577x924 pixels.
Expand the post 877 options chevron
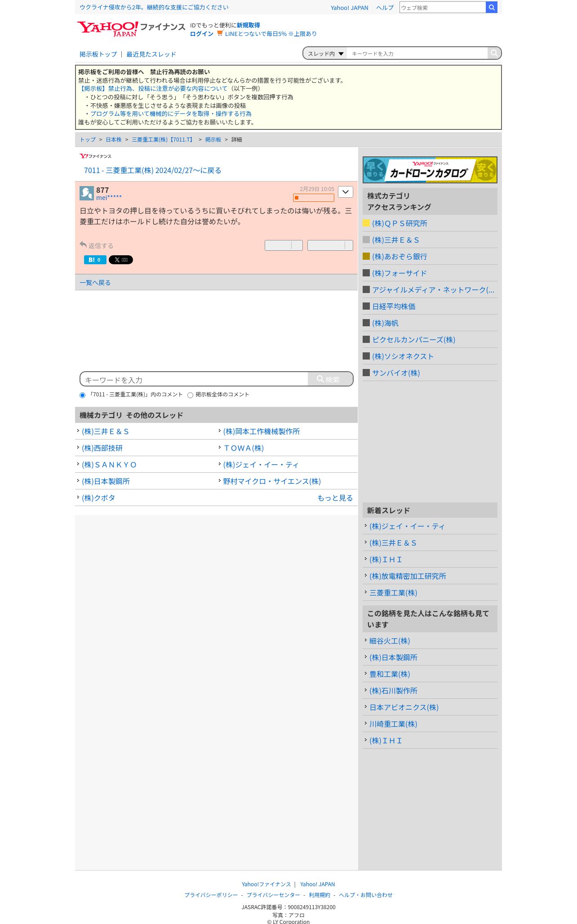(x=346, y=192)
